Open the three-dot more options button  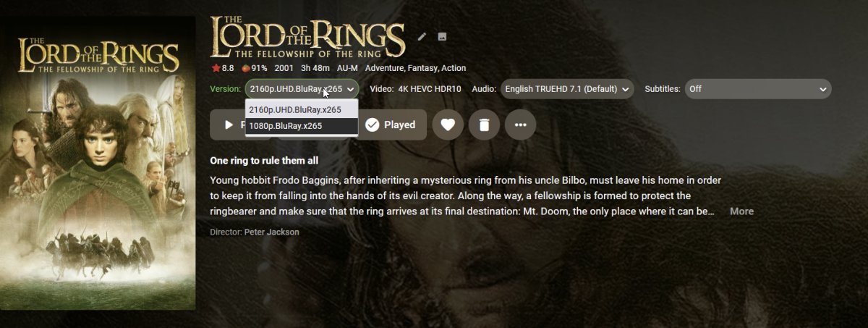coord(520,125)
